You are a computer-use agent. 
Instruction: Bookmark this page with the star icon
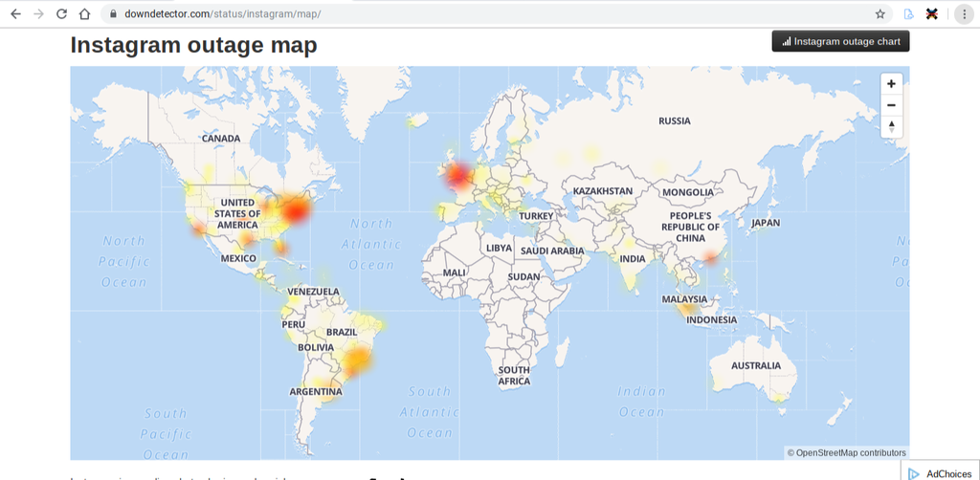pyautogui.click(x=880, y=14)
